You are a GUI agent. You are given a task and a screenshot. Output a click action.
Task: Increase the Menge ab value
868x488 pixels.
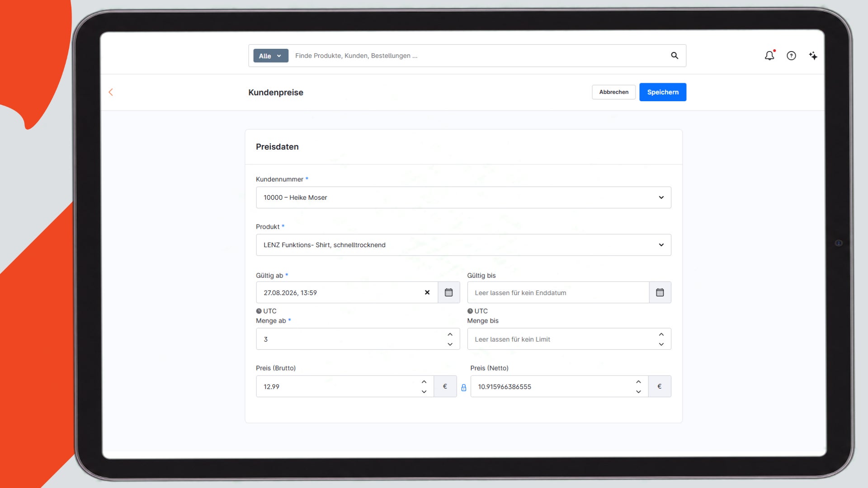[x=450, y=334]
